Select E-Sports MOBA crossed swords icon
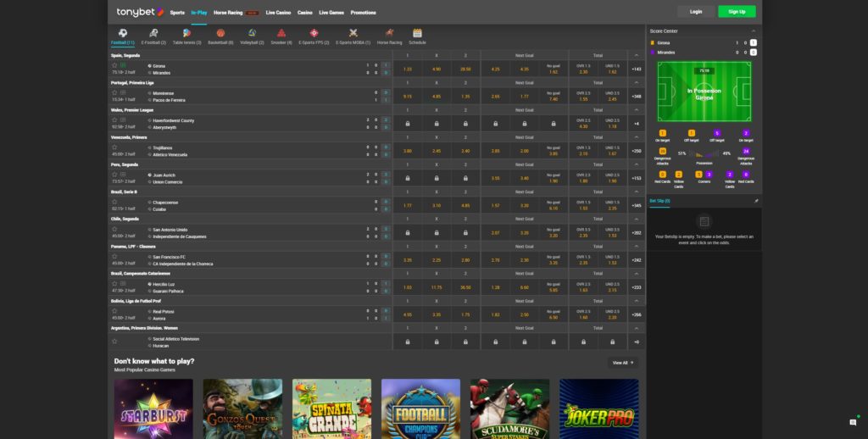 (353, 33)
